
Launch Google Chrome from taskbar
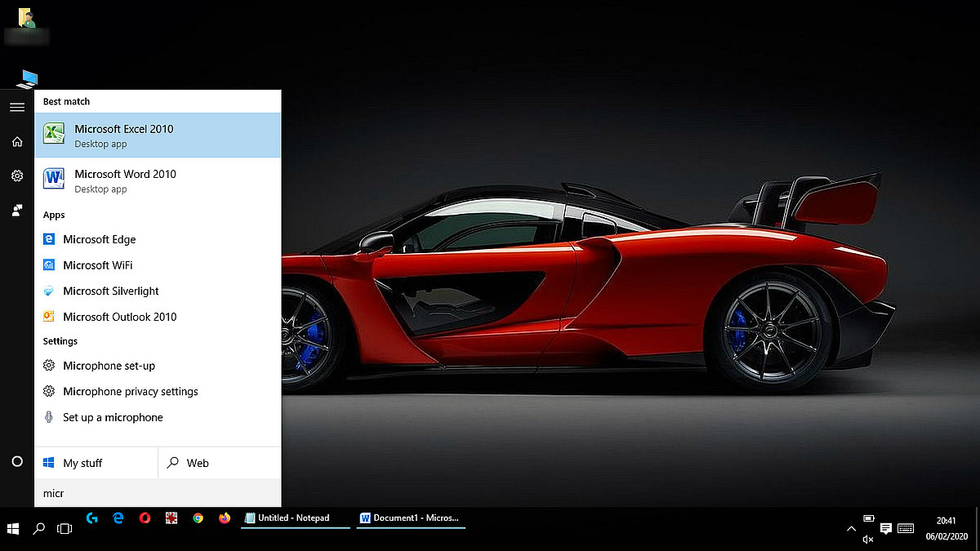[x=198, y=518]
